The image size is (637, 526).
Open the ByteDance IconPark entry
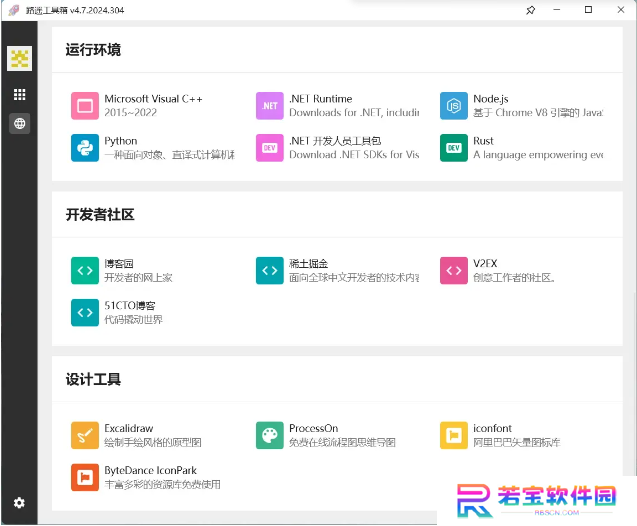coord(150,470)
